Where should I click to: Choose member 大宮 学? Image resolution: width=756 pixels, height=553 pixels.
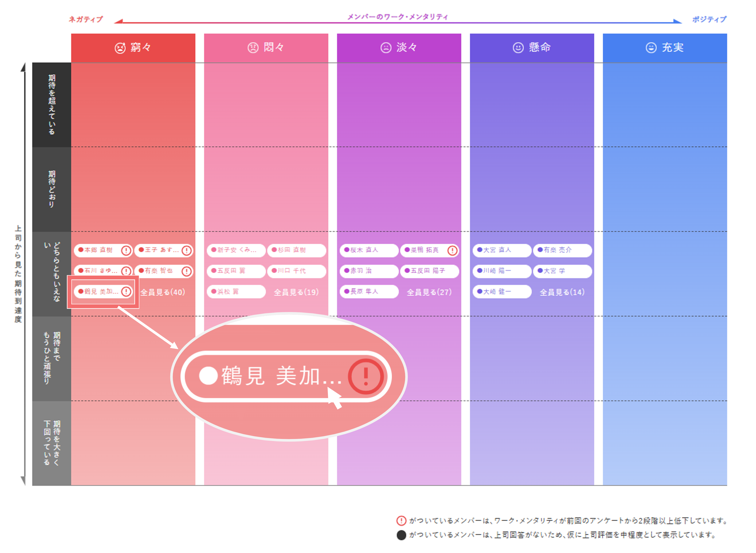pos(563,271)
